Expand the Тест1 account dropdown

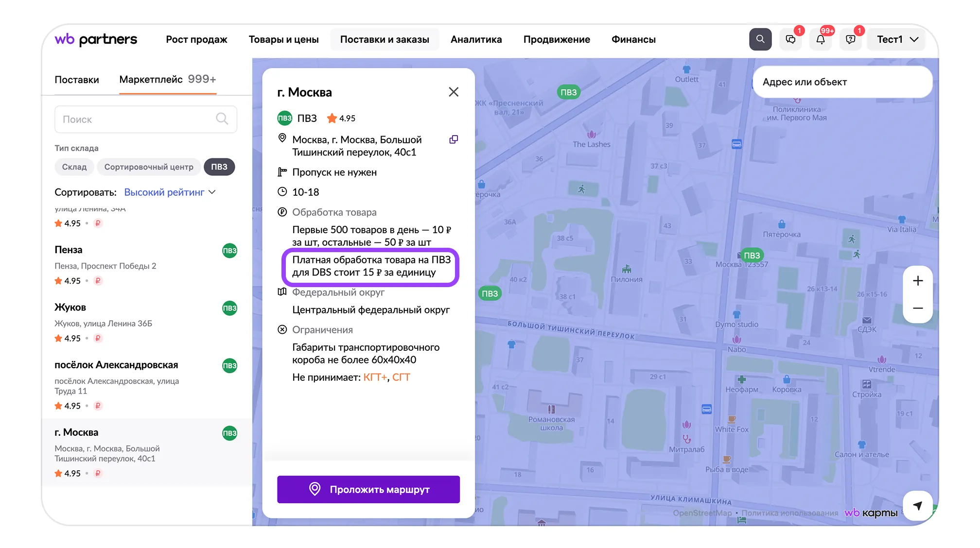tap(897, 39)
